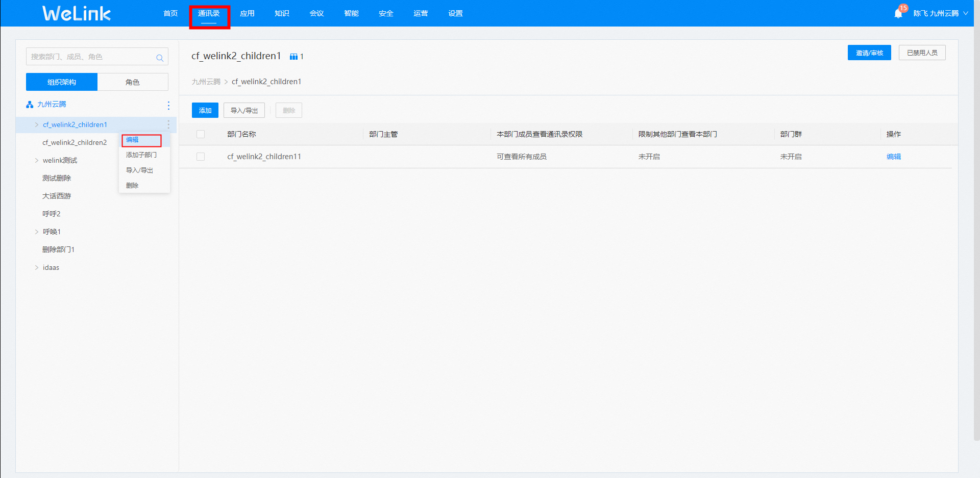Image resolution: width=980 pixels, height=478 pixels.
Task: Select the 测试删除 tree item
Action: [x=57, y=178]
